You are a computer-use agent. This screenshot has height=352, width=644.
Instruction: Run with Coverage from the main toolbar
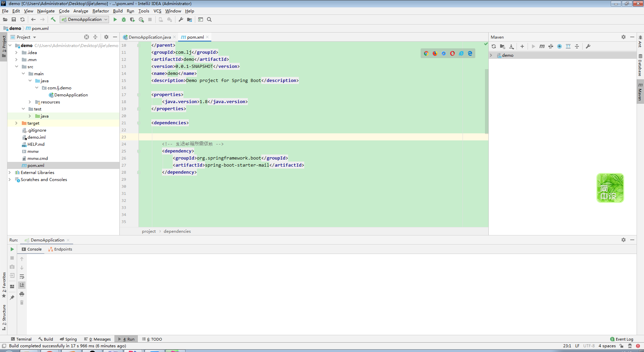click(132, 19)
